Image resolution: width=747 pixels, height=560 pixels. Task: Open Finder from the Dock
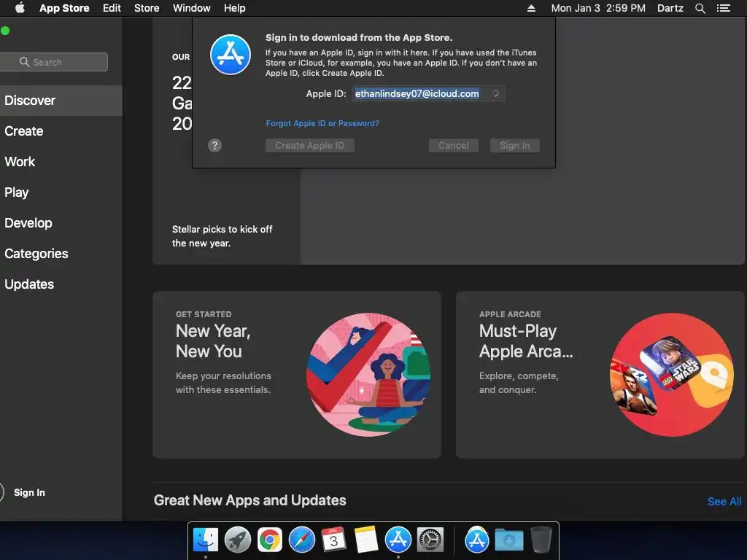point(206,540)
